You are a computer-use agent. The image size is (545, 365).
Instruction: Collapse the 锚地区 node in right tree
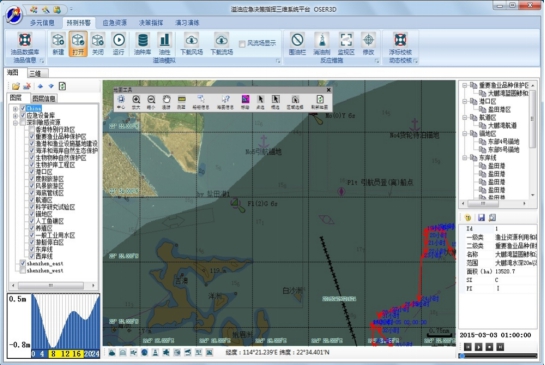click(465, 133)
